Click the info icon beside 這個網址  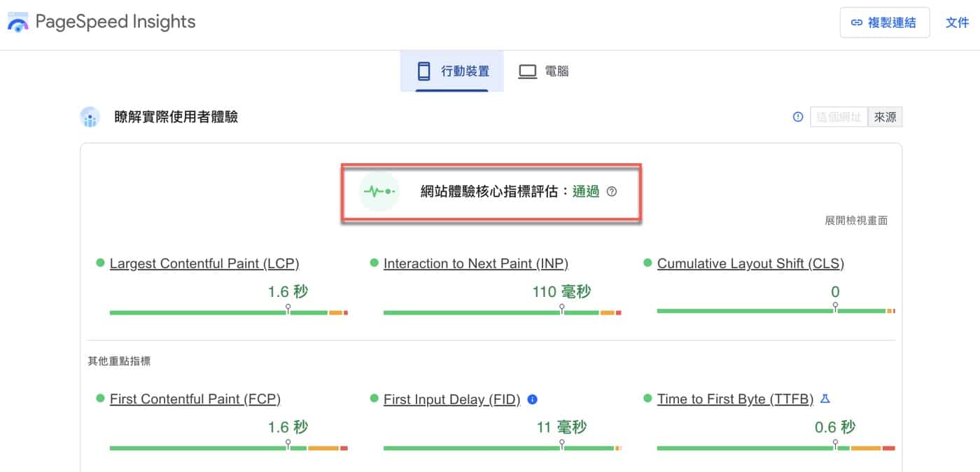click(x=797, y=117)
